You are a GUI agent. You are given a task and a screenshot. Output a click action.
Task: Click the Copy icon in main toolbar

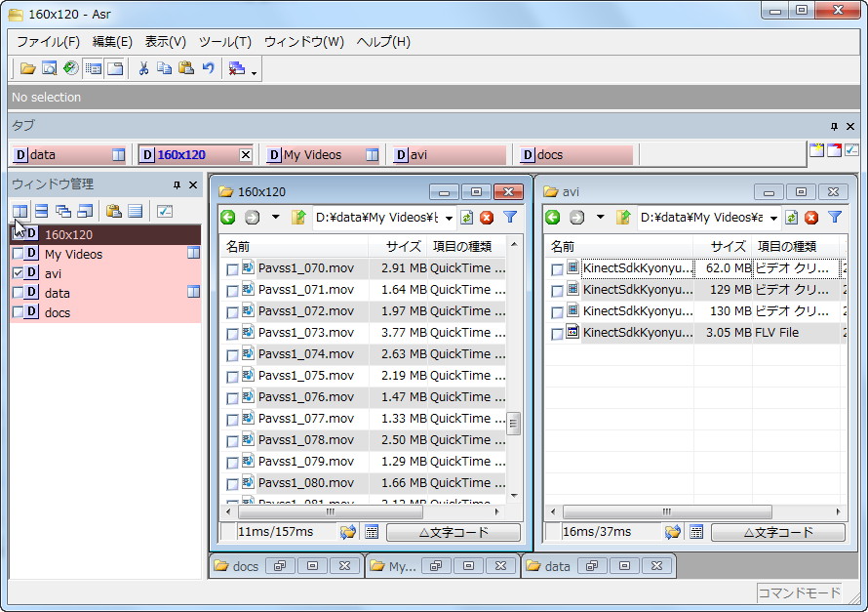pos(165,68)
